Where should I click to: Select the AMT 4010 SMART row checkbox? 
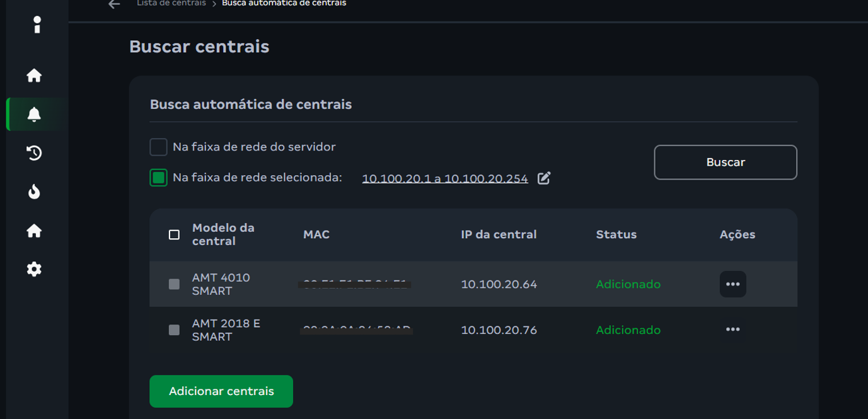[x=175, y=284]
